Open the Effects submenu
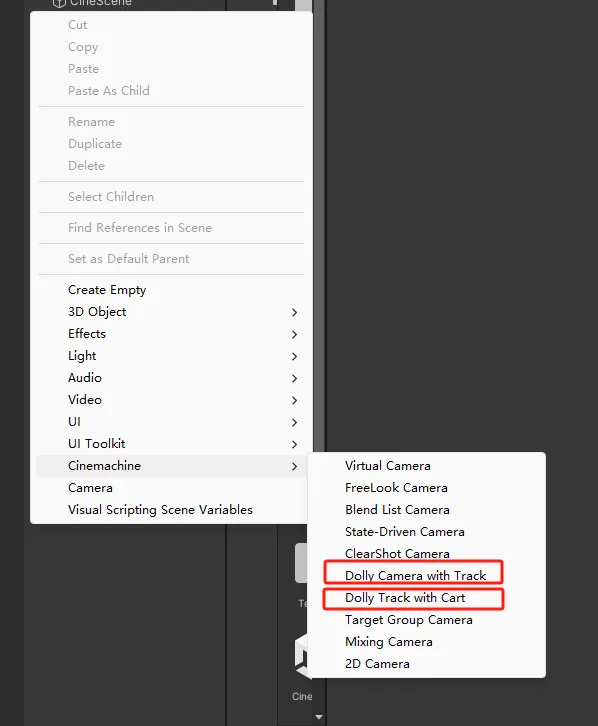This screenshot has height=726, width=598. point(171,334)
